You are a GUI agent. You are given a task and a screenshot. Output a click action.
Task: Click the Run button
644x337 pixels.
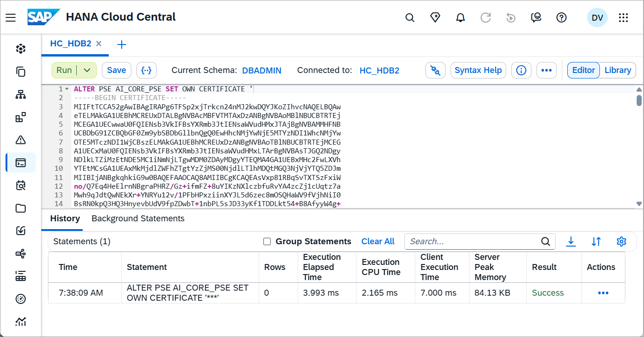click(64, 70)
